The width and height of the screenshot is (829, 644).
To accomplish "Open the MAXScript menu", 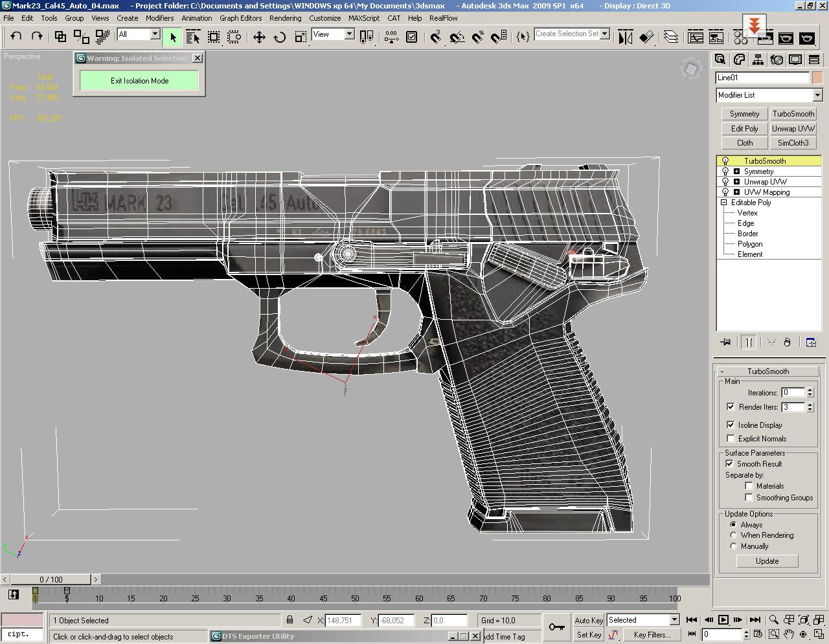I will click(x=364, y=18).
